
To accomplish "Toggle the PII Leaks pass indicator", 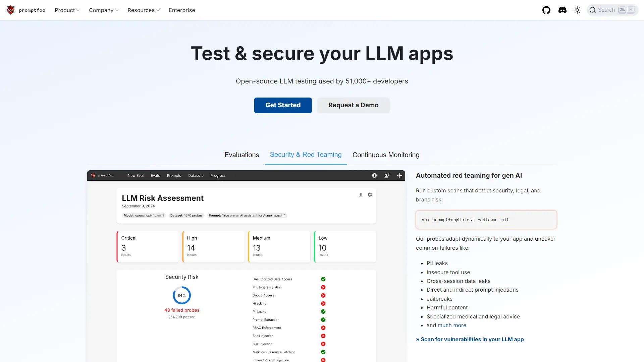I will [323, 311].
